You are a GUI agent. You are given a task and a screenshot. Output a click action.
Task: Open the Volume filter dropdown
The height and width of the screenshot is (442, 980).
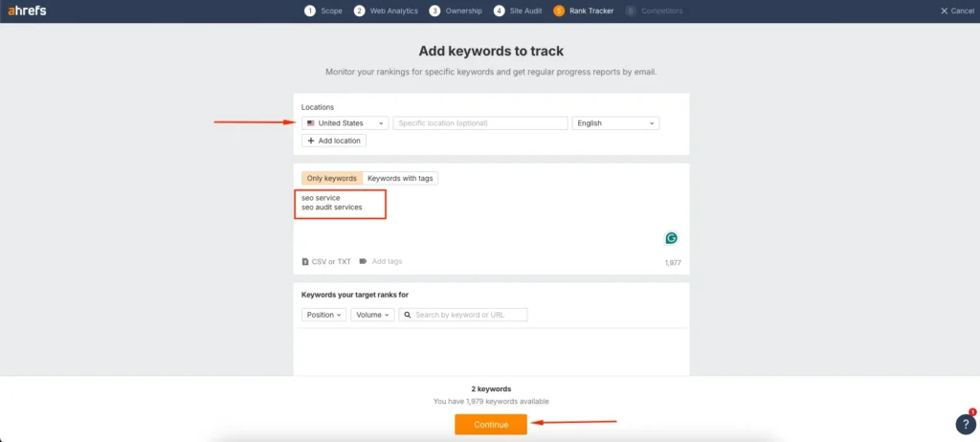[x=372, y=315]
